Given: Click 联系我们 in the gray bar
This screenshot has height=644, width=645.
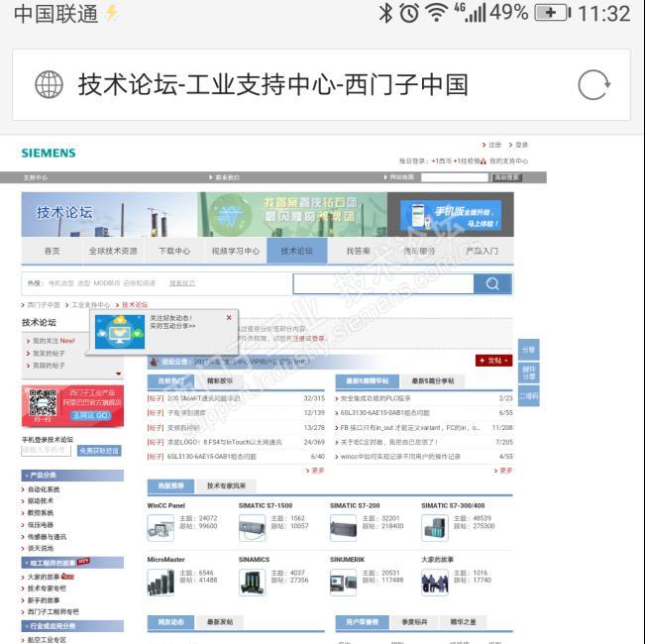Looking at the screenshot, I should click(228, 177).
